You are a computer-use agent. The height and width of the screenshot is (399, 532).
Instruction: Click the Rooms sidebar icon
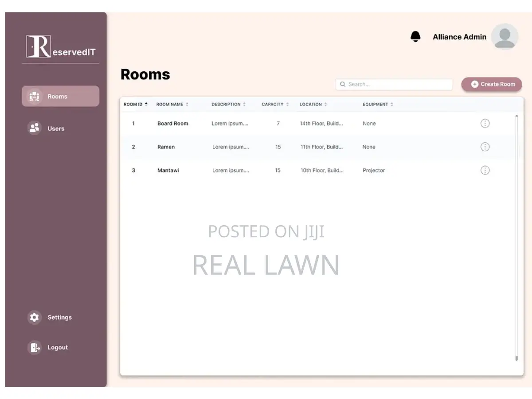point(35,96)
